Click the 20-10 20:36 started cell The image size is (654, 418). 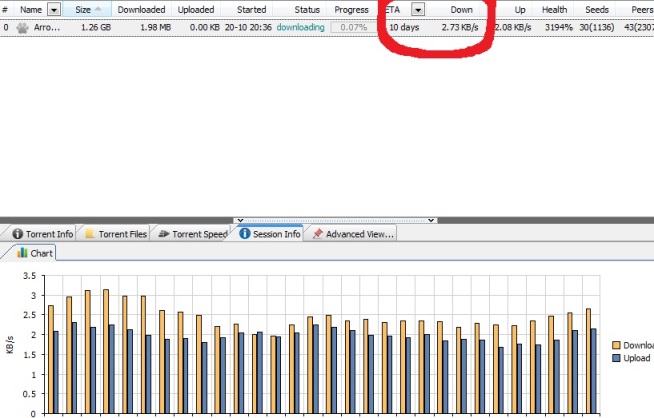tap(248, 28)
